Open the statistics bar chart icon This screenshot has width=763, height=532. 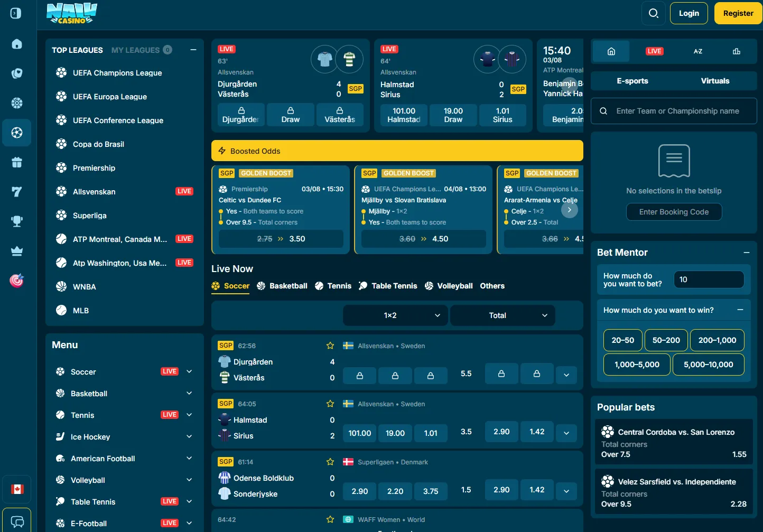(x=737, y=51)
